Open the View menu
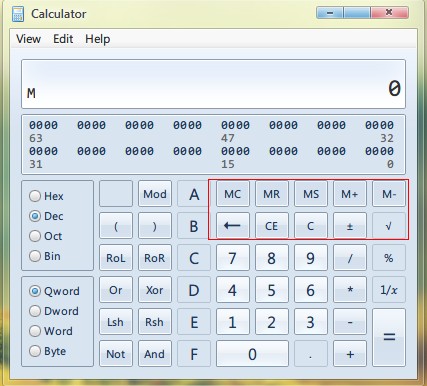Screen dimensions: 427x386 click(28, 39)
